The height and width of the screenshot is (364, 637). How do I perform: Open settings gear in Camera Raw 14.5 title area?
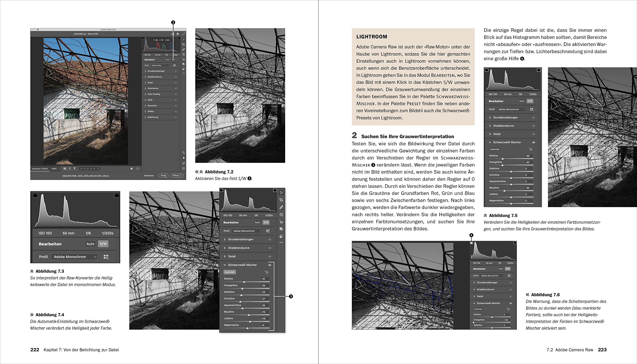[178, 34]
